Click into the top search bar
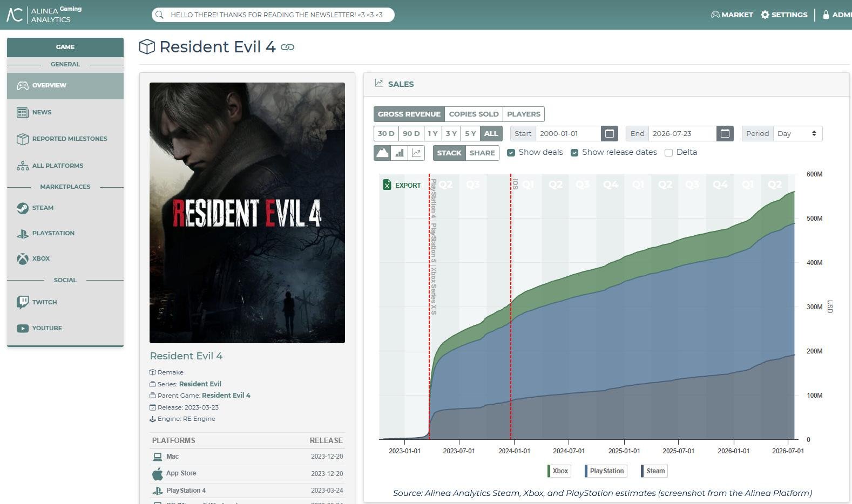This screenshot has width=852, height=504. click(273, 15)
